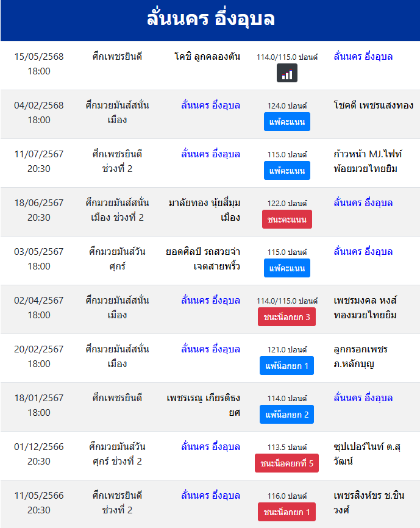Open ลั่นนคร อึ่งอุบล link in 18/01/2567 row

click(x=363, y=398)
